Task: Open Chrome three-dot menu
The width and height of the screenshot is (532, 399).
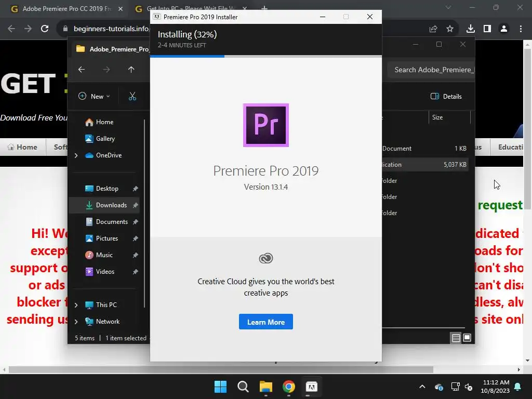Action: 521,29
